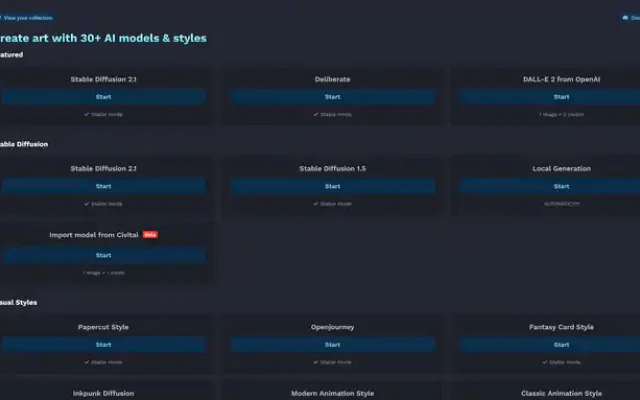Start the Deliberate model

[x=332, y=97]
